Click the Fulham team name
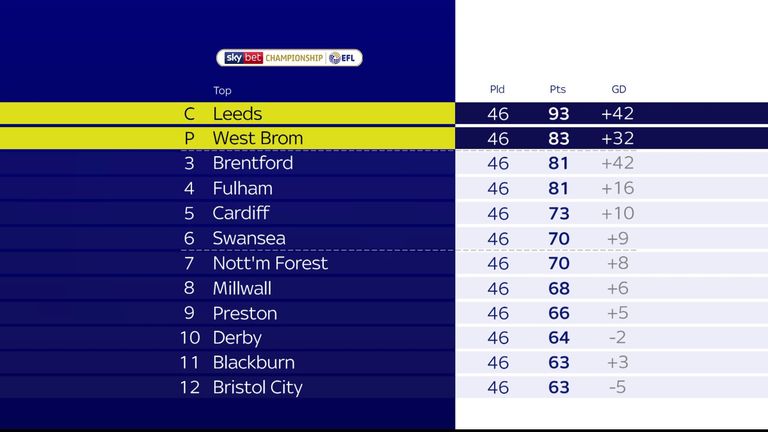 242,189
